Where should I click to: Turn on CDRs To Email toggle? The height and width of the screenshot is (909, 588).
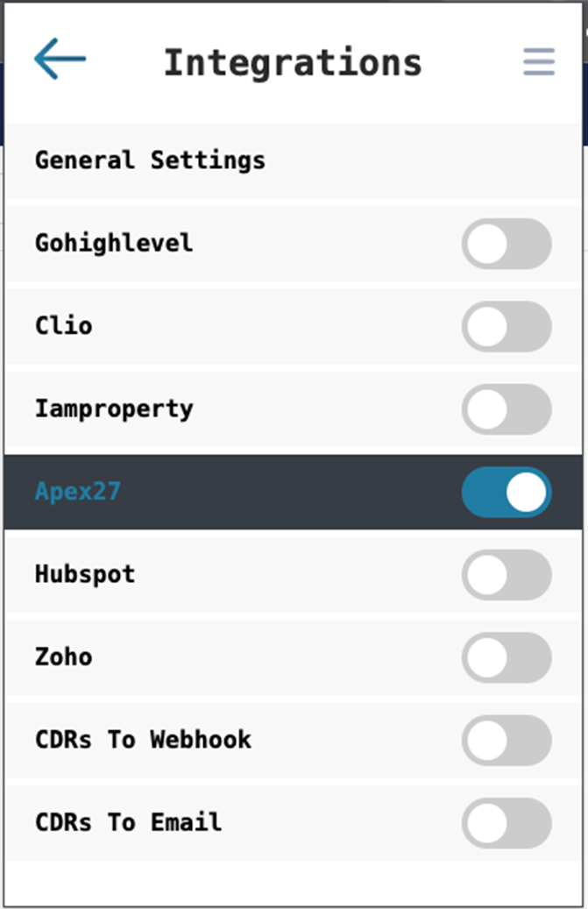coord(507,822)
